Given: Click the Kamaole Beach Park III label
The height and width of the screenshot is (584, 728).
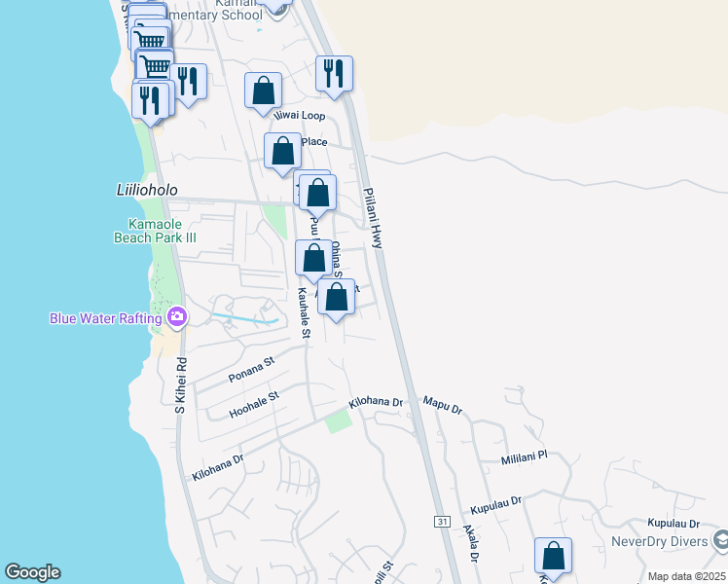Looking at the screenshot, I should (x=155, y=231).
